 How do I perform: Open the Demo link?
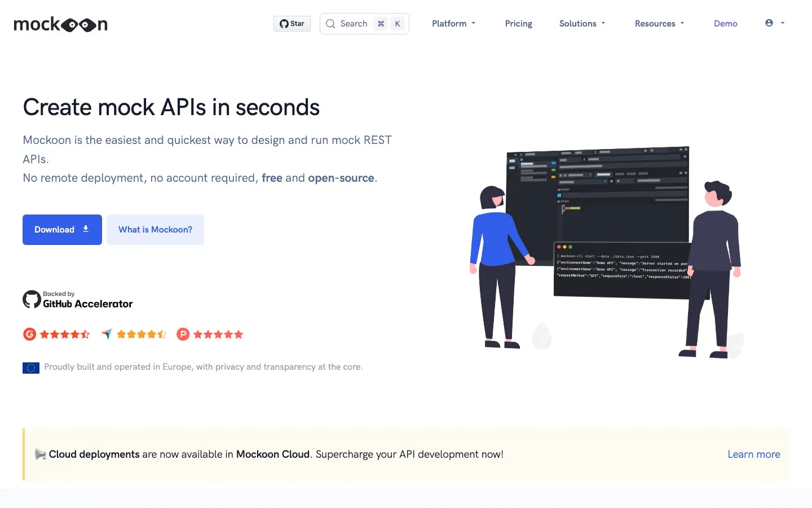[726, 24]
